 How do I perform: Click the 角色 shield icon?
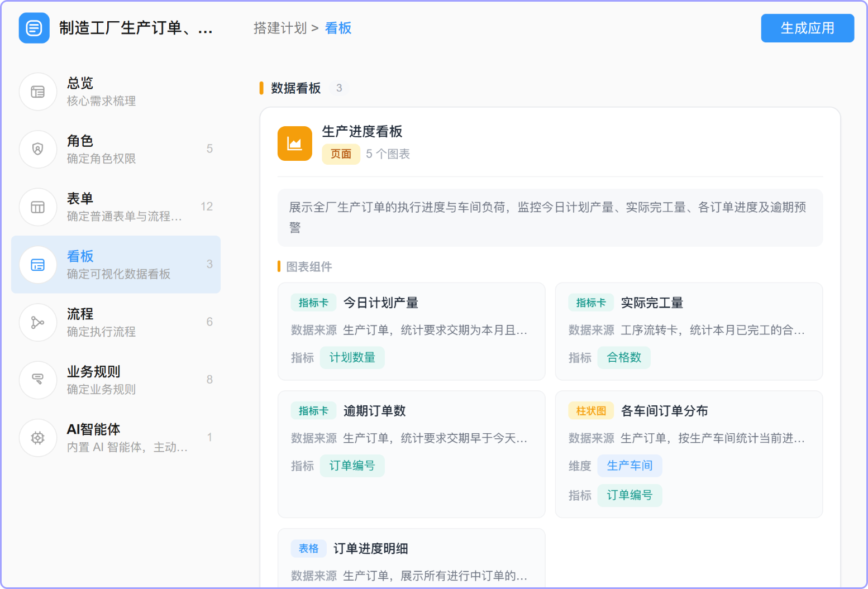coord(38,149)
